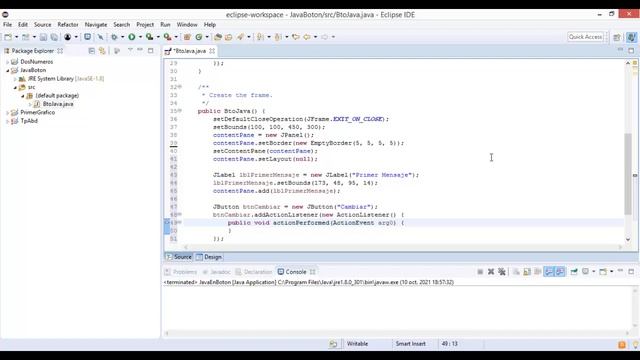Open the Run button dropdown arrow
The width and height of the screenshot is (640, 360).
140,37
